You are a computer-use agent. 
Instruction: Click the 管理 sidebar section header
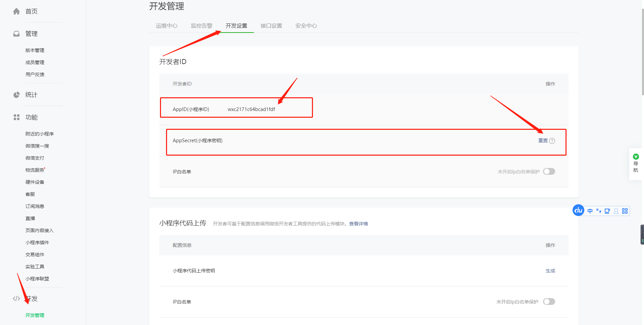(x=32, y=34)
